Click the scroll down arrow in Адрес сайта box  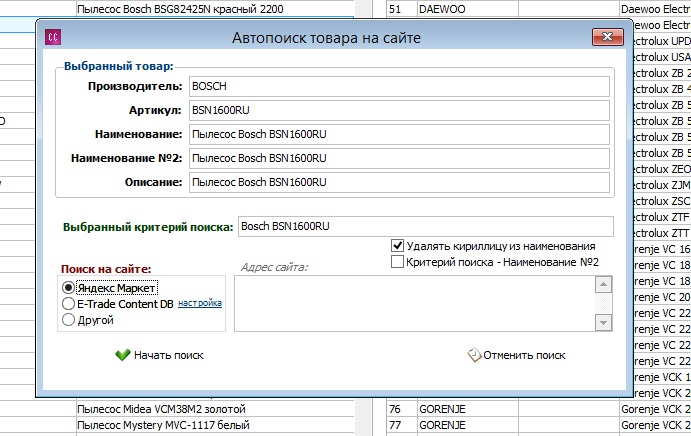[x=603, y=323]
